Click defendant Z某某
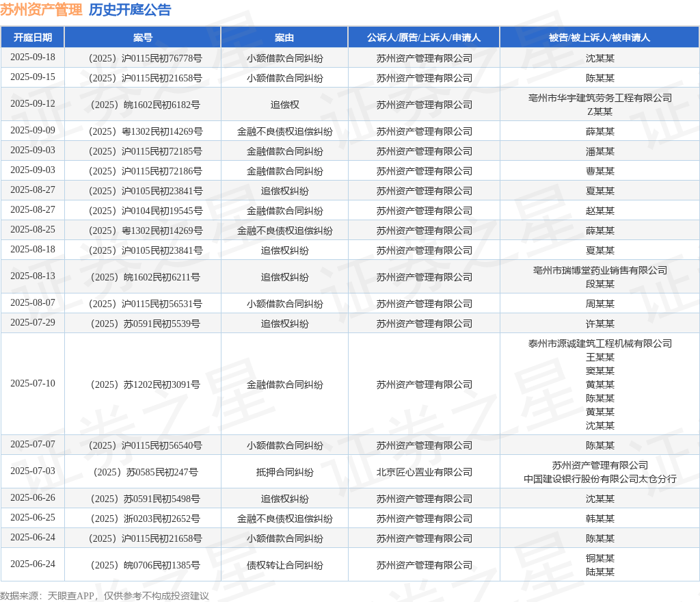Screen dimensions: 700x602 [x=600, y=112]
